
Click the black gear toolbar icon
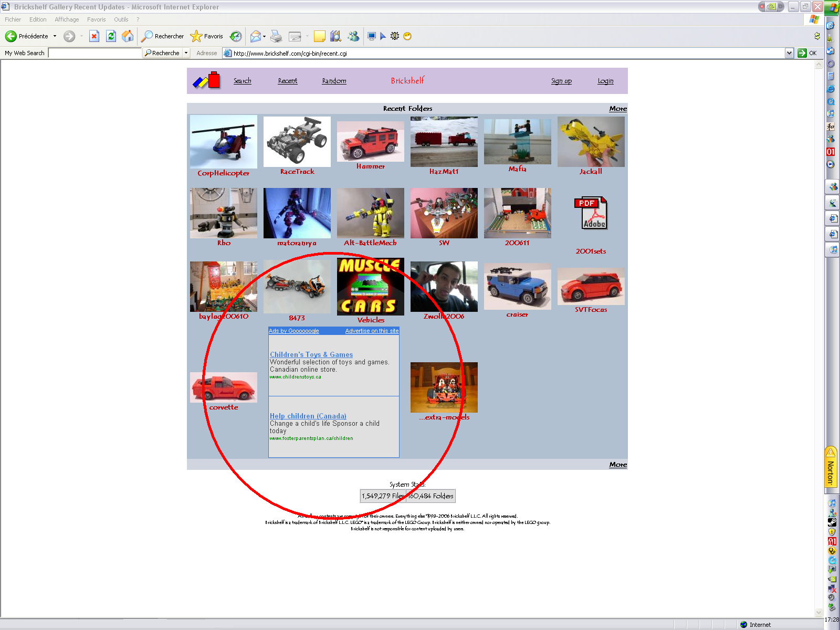(x=395, y=36)
